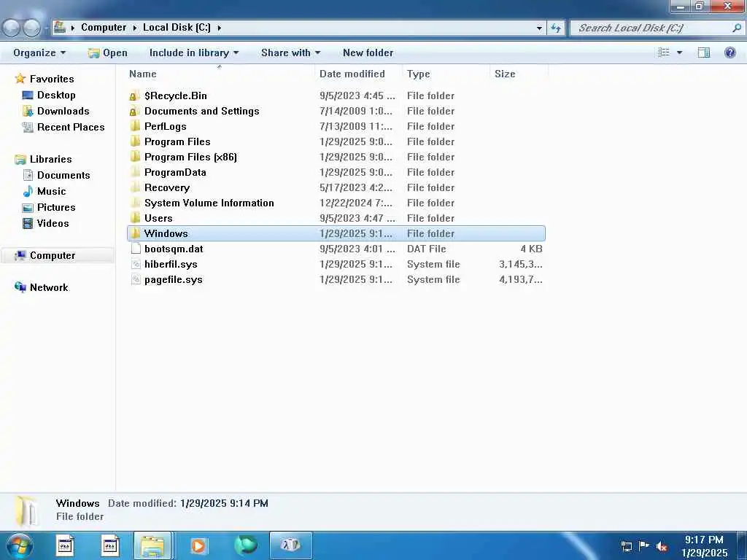Select the ProgramData folder name

[x=175, y=172]
